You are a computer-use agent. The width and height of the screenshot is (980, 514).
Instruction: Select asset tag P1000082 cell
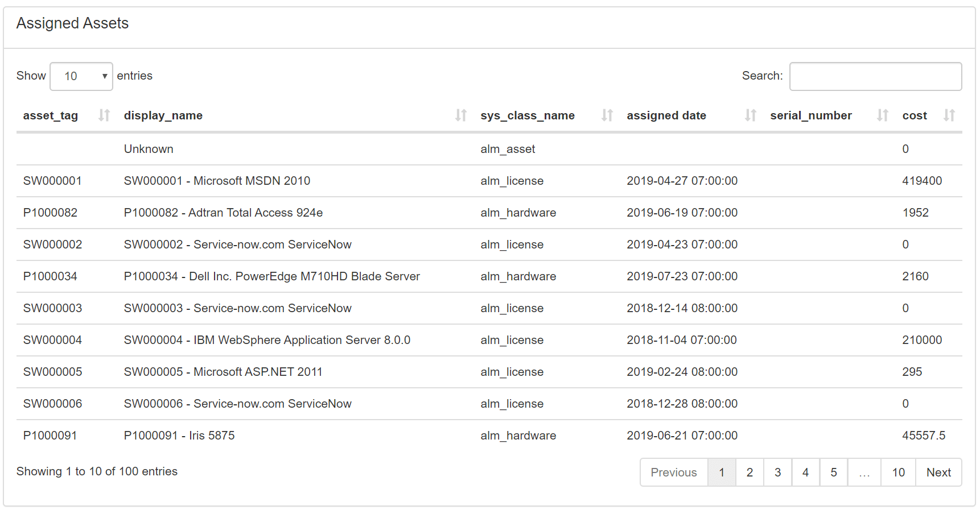coord(50,213)
